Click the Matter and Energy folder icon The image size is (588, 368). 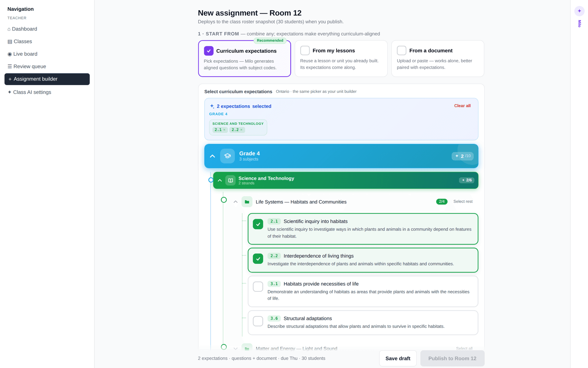pyautogui.click(x=247, y=348)
